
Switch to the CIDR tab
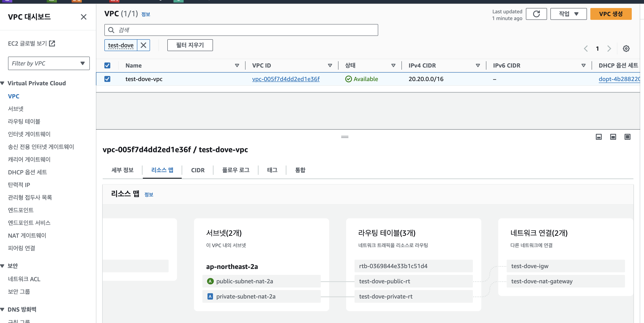point(198,170)
